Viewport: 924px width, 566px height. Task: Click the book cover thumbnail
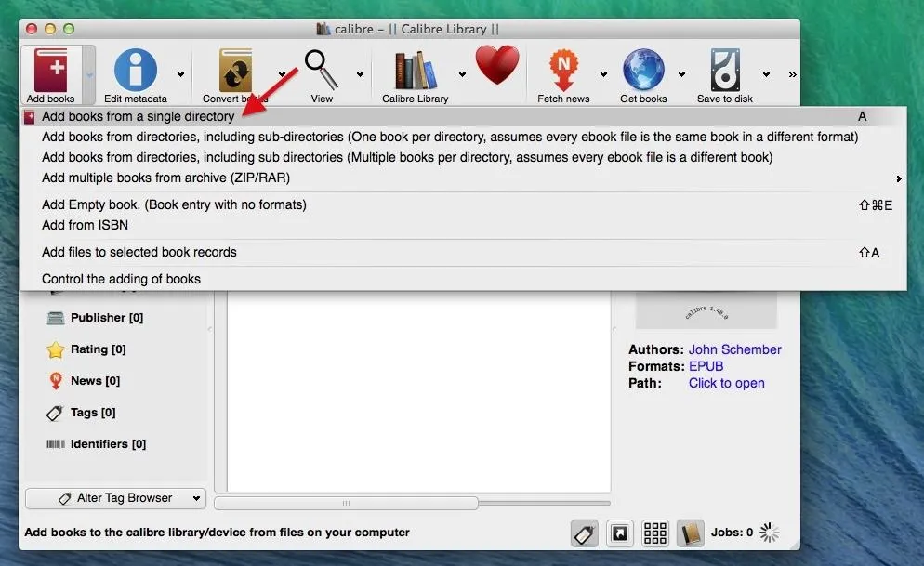[706, 309]
